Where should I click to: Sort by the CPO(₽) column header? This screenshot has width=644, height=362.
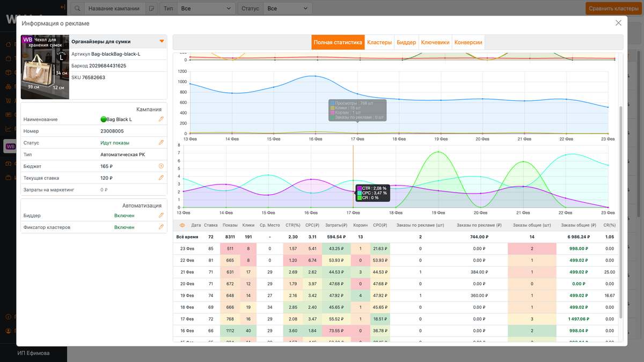coord(380,225)
